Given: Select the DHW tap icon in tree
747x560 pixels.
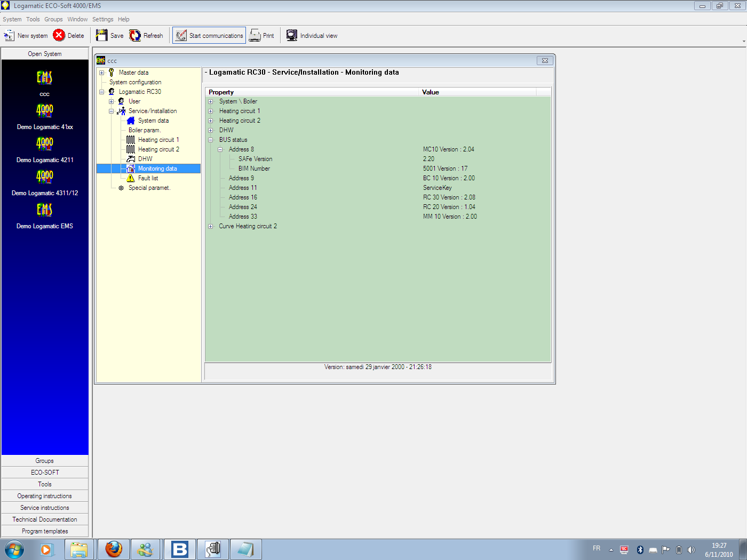Looking at the screenshot, I should pos(131,159).
